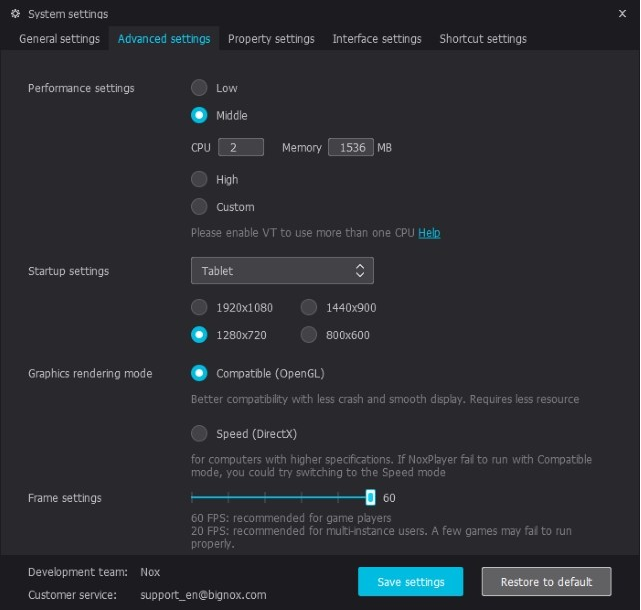Click the Save settings button
This screenshot has width=641, height=610.
[411, 582]
